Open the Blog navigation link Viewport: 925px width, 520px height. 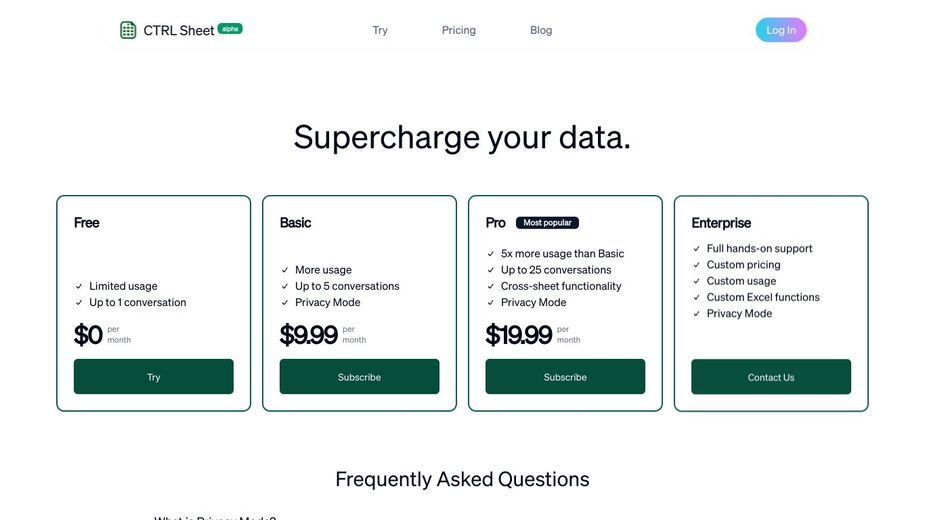pos(541,30)
